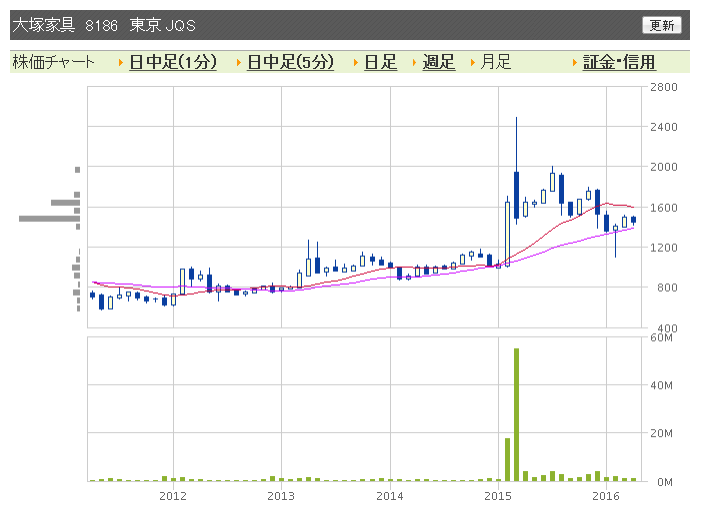Viewport: 701px width, 513px height.
Task: Click the 1600 price axis label
Action: click(x=663, y=208)
